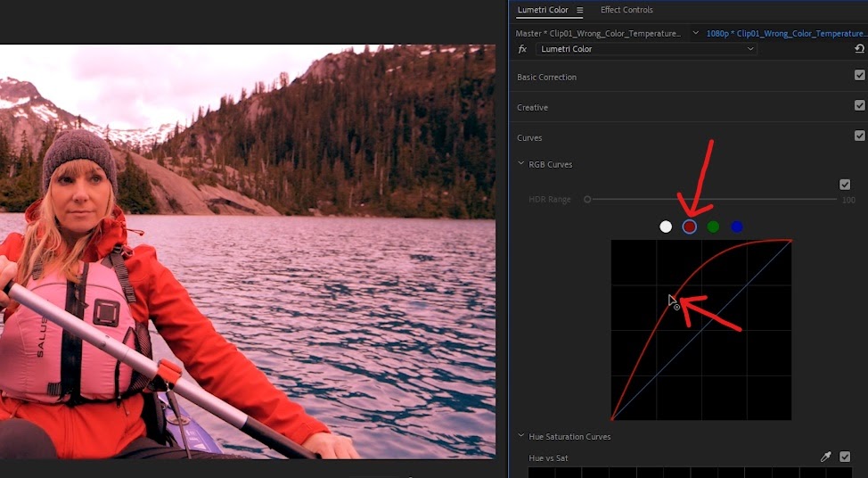Click the bottom-left point of the red curve
Image resolution: width=868 pixels, height=478 pixels.
[x=612, y=419]
